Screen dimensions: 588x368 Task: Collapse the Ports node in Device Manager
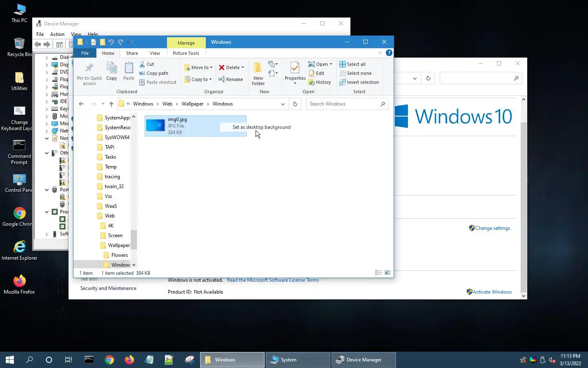47,190
